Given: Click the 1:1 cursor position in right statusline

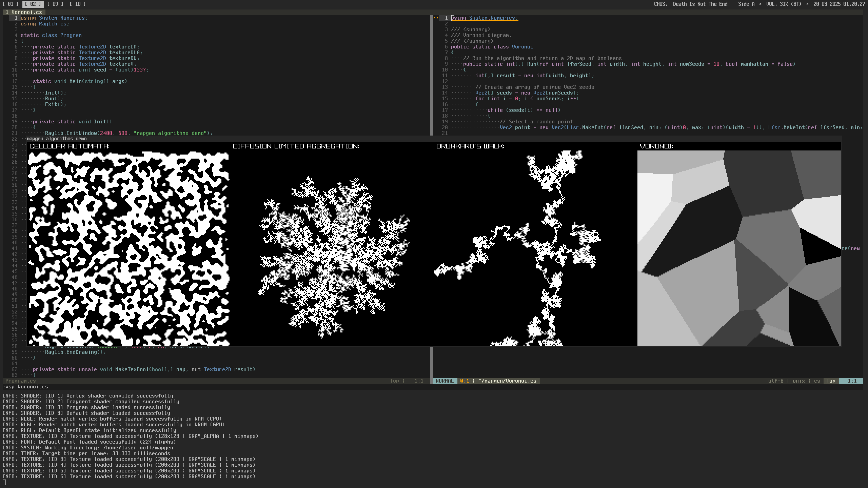Looking at the screenshot, I should click(x=852, y=381).
